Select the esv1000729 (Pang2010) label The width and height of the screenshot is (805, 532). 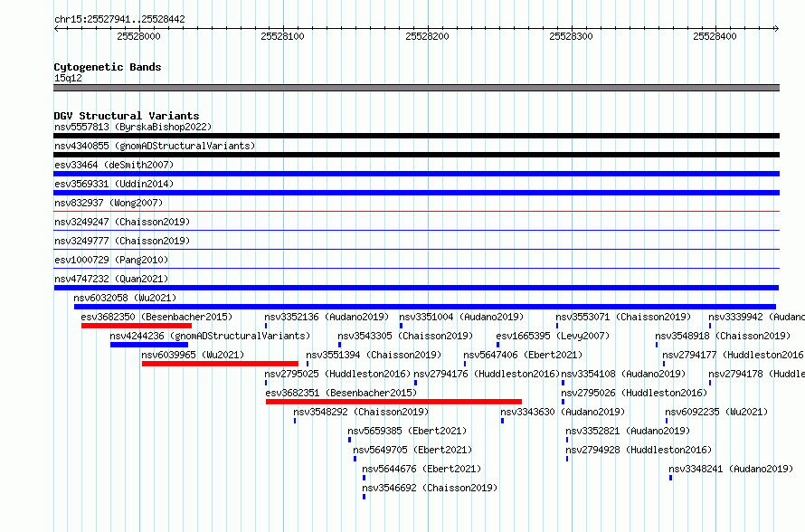pyautogui.click(x=111, y=260)
